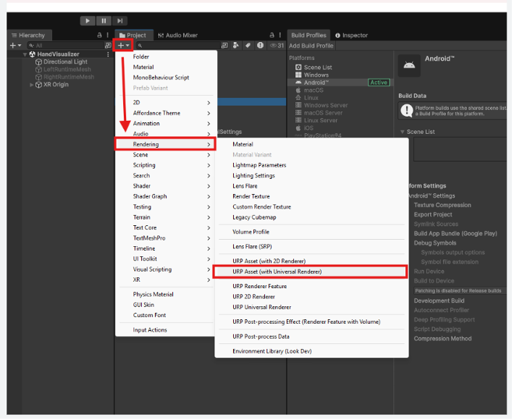Toggle hidden packages eye icon showing 31
The height and width of the screenshot is (420, 514).
click(277, 46)
